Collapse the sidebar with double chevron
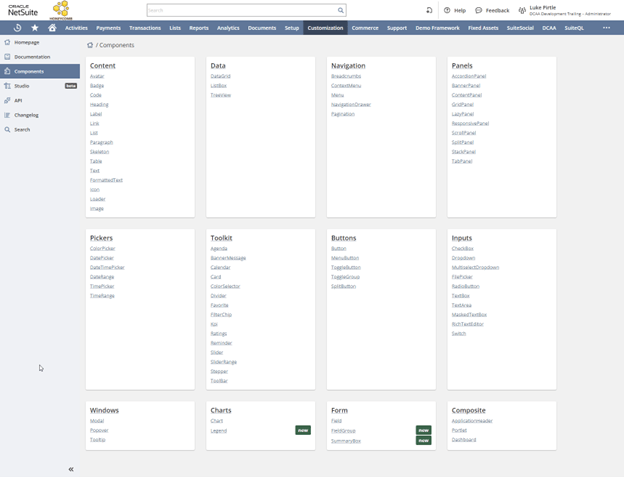This screenshot has height=477, width=624. pyautogui.click(x=71, y=469)
